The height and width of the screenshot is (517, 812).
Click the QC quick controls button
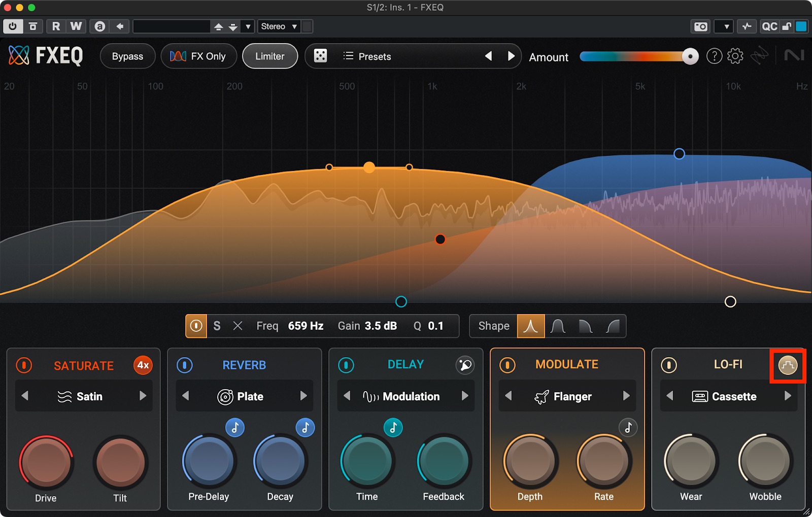(x=769, y=26)
